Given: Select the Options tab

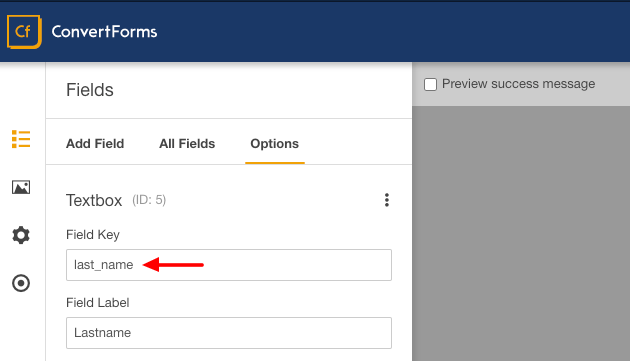Looking at the screenshot, I should 274,144.
